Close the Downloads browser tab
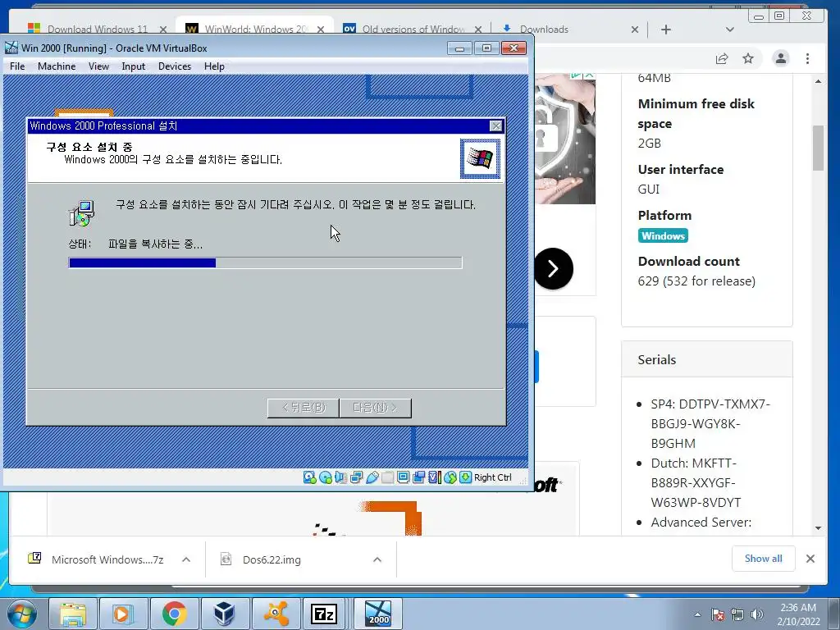This screenshot has width=840, height=630. [635, 30]
